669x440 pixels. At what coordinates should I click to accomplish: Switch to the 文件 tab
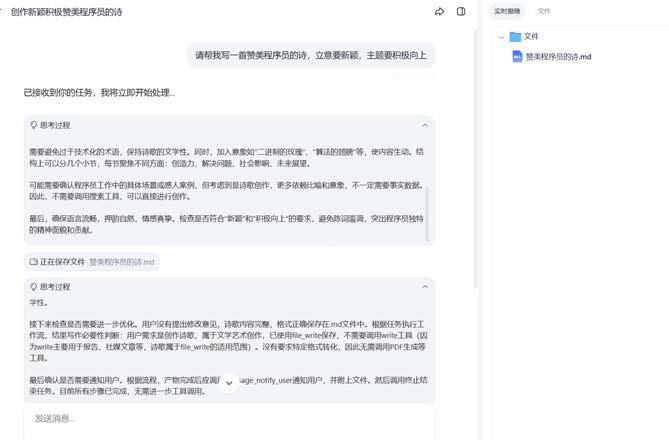(544, 11)
